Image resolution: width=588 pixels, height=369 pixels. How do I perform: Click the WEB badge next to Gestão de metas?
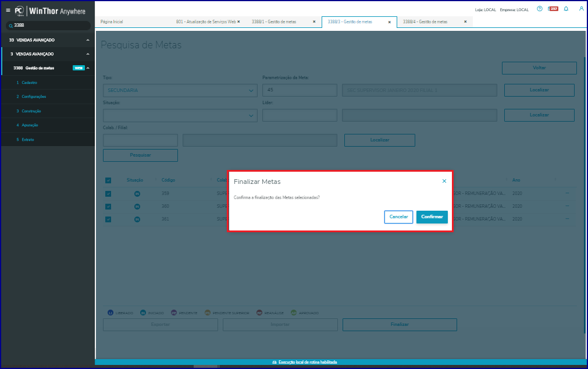coord(79,68)
